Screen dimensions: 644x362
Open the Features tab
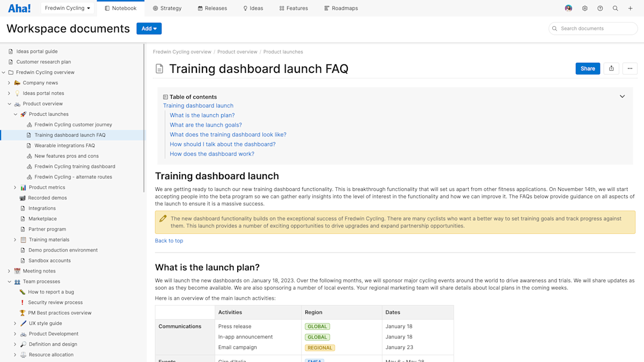294,8
